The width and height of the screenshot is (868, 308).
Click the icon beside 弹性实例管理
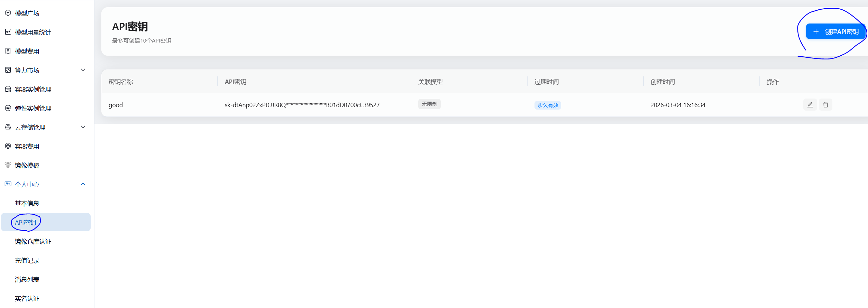[8, 108]
